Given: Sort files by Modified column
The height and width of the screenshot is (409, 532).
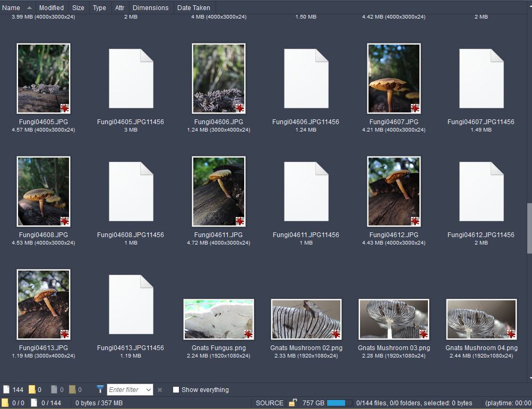Looking at the screenshot, I should [x=51, y=7].
